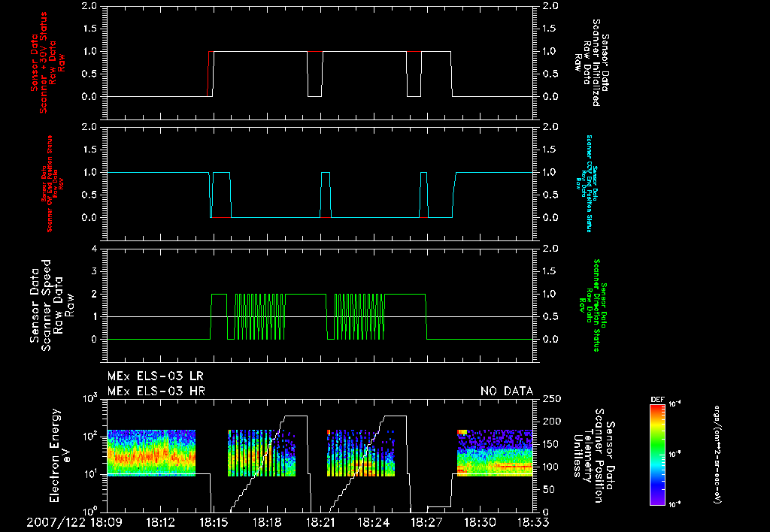Select the 10^1 tick on the Electron Energy axis
This screenshot has height=532, width=770.
point(90,474)
